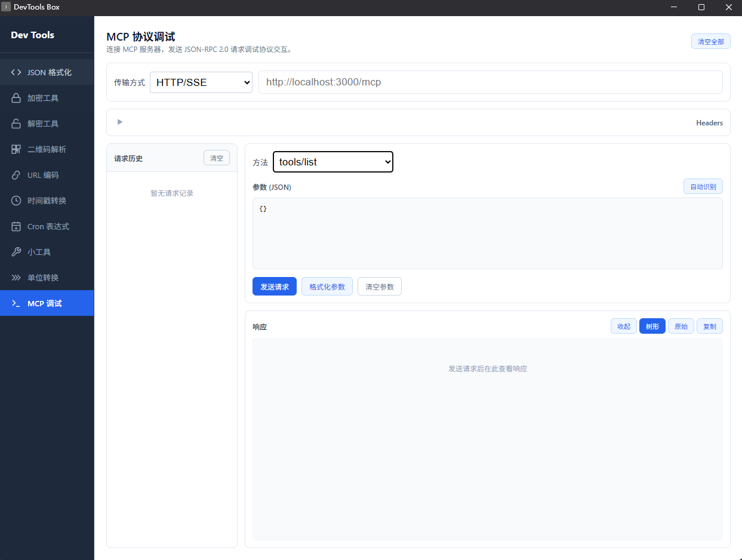This screenshot has width=742, height=560.
Task: Click the clock icon for 时间戳转换
Action: [x=16, y=201]
